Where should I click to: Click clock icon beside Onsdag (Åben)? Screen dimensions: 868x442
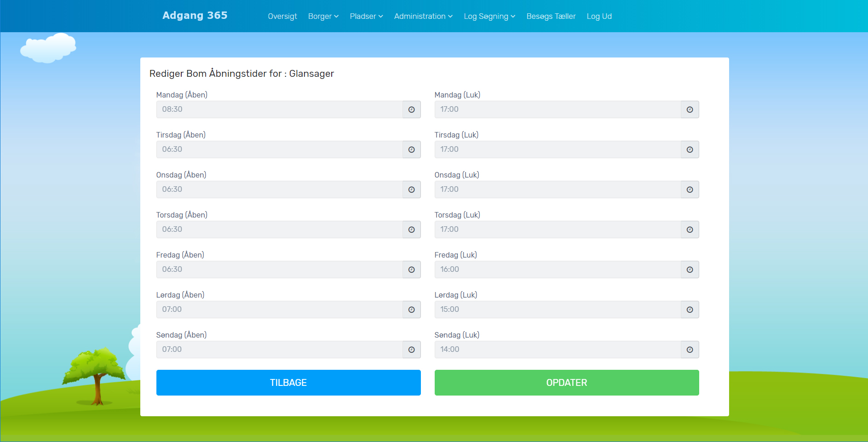[411, 189]
